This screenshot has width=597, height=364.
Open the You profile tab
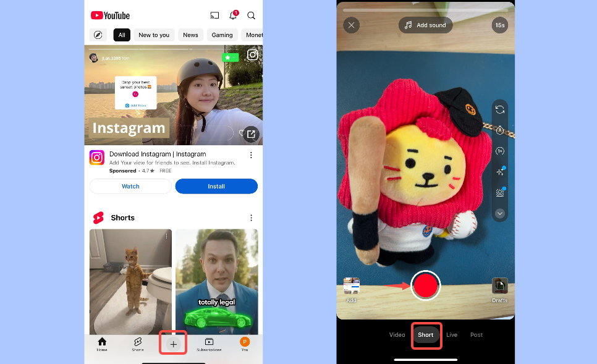245,344
